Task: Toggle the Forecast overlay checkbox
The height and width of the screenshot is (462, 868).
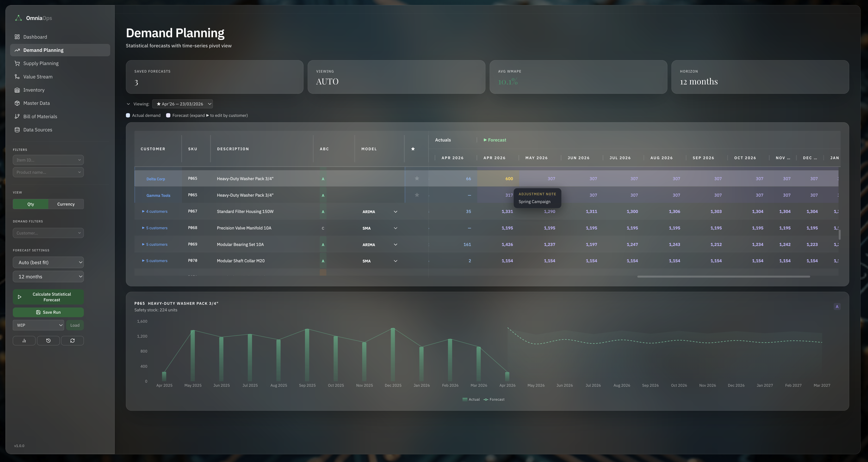Action: (168, 115)
